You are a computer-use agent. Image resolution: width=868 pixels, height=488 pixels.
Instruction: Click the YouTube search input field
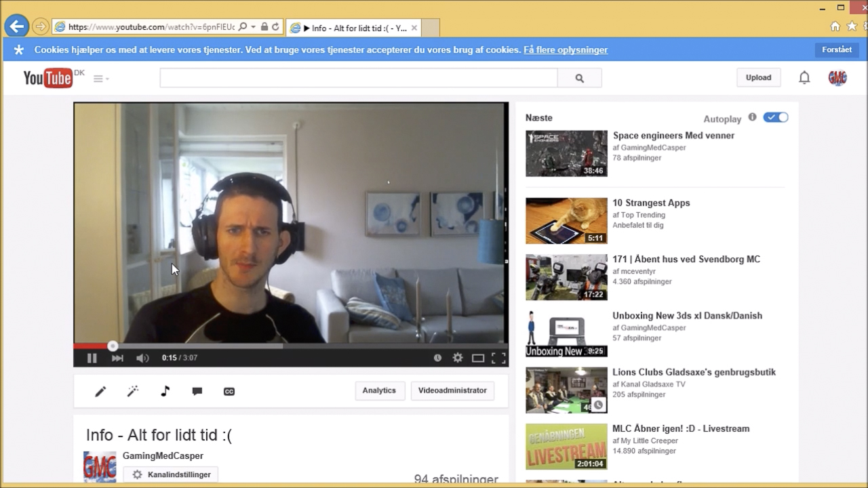coord(359,78)
